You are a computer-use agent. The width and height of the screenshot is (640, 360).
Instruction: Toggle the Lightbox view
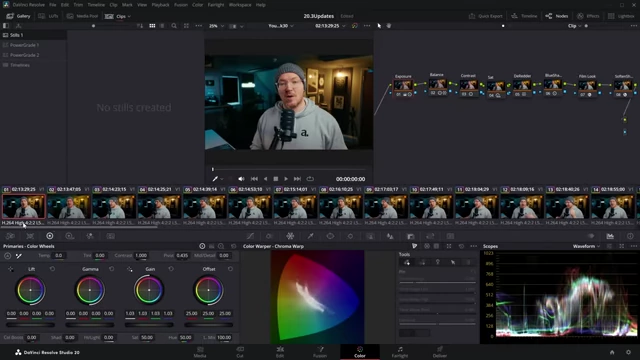point(621,16)
